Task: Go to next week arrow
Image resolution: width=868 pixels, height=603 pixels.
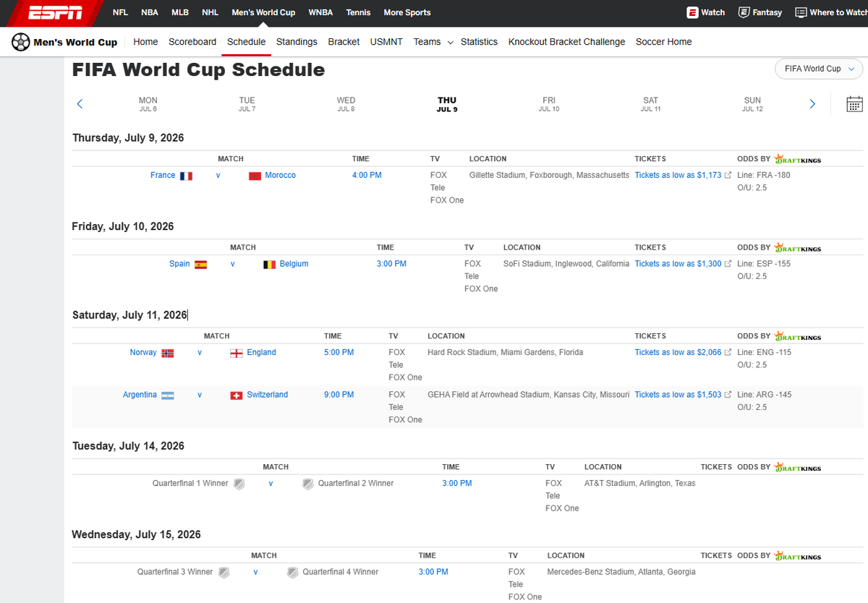Action: click(x=812, y=104)
